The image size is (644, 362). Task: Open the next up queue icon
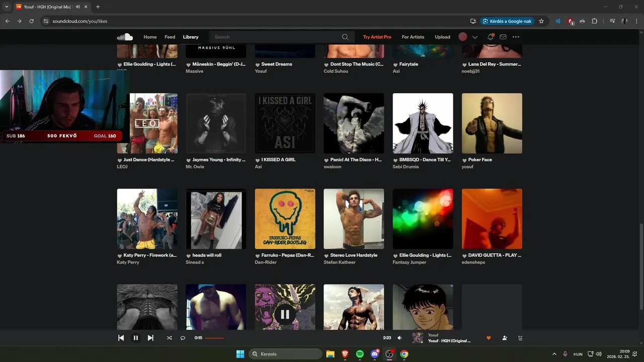point(520,338)
